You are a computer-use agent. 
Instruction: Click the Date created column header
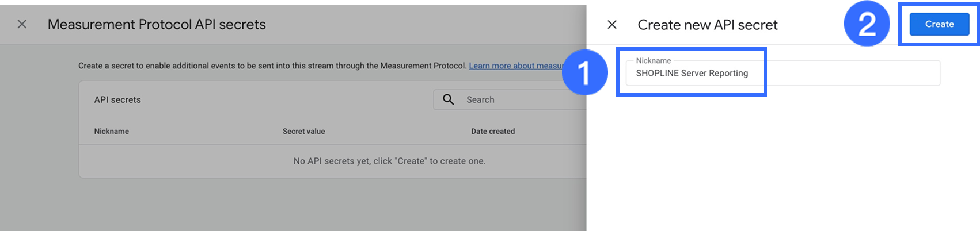coord(493,131)
